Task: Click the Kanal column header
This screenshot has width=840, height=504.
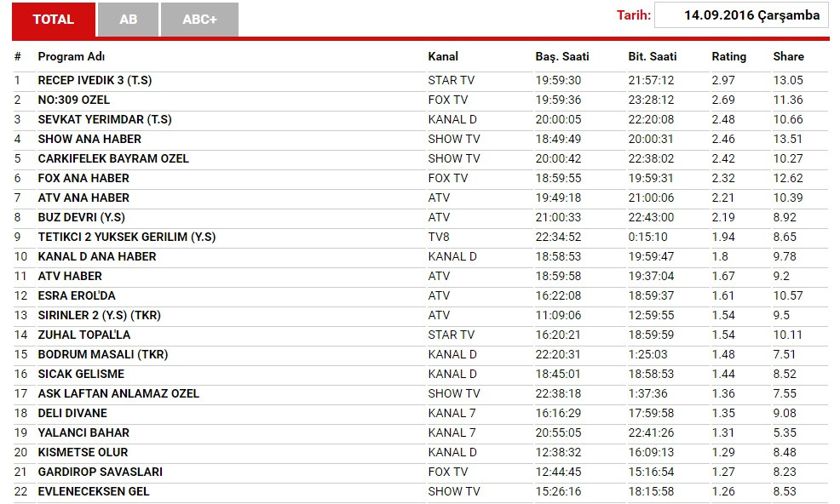Action: (443, 56)
